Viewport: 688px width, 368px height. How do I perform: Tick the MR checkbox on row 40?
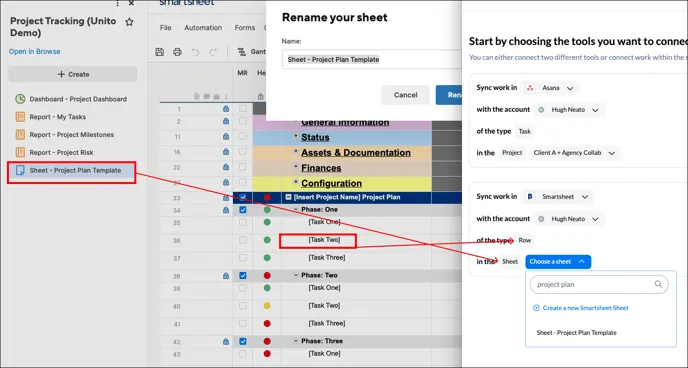pyautogui.click(x=243, y=306)
